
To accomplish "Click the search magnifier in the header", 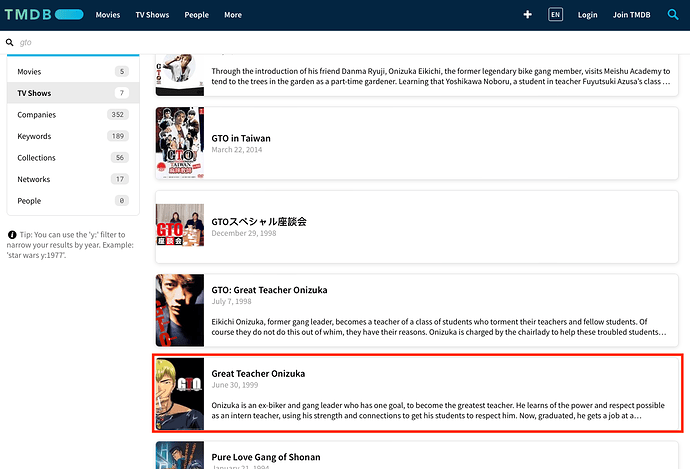I will point(673,15).
